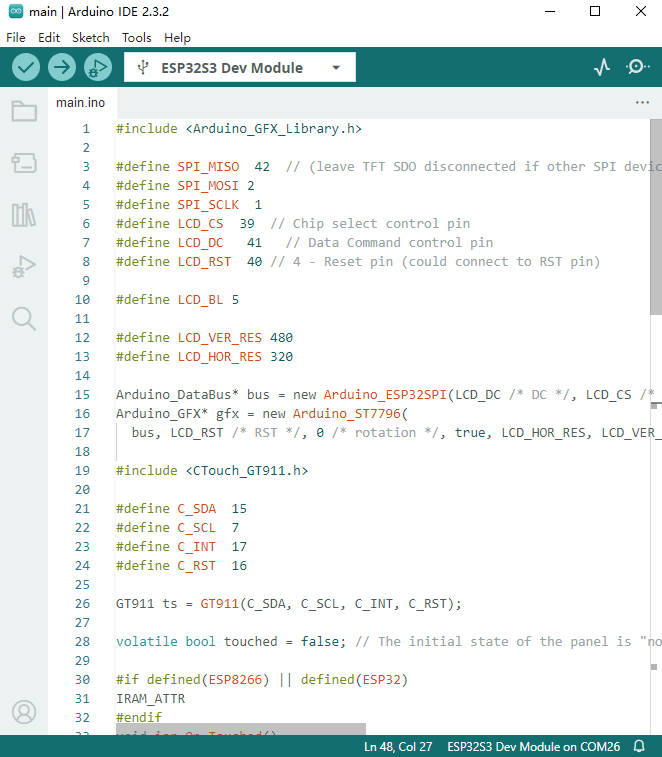The height and width of the screenshot is (757, 662).
Task: Click the Arduino_GFX_Library.h include text
Action: (x=273, y=128)
